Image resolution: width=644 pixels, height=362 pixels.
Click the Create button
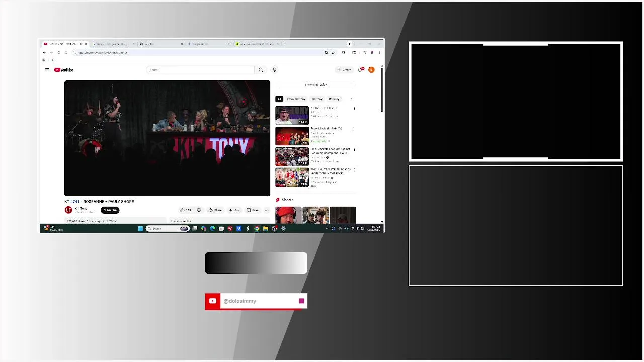click(345, 70)
